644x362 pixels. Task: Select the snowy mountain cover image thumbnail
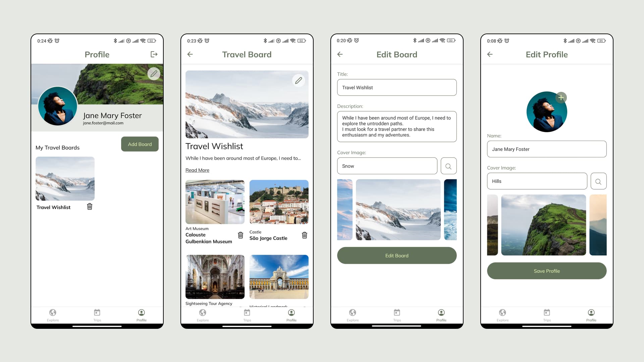click(x=397, y=209)
